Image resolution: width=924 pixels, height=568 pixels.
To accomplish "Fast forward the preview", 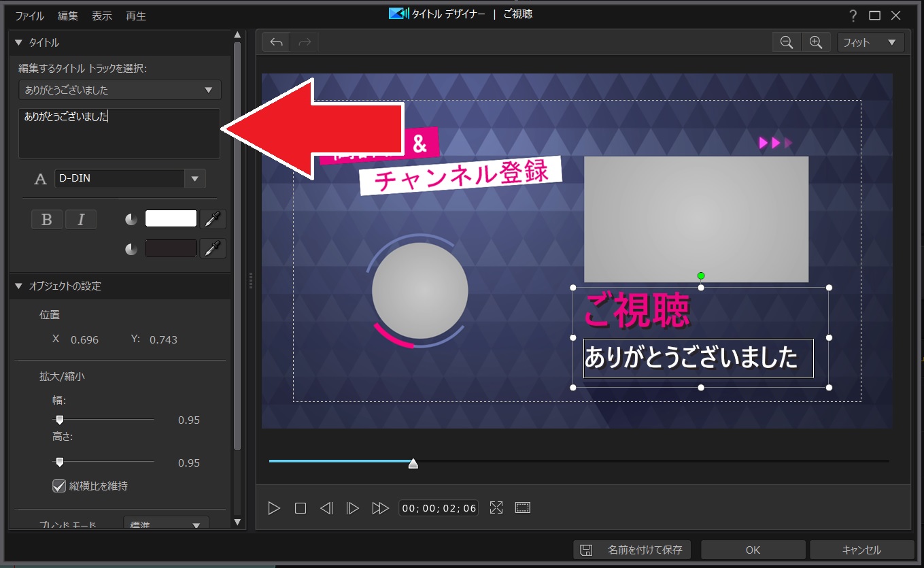I will tap(380, 508).
